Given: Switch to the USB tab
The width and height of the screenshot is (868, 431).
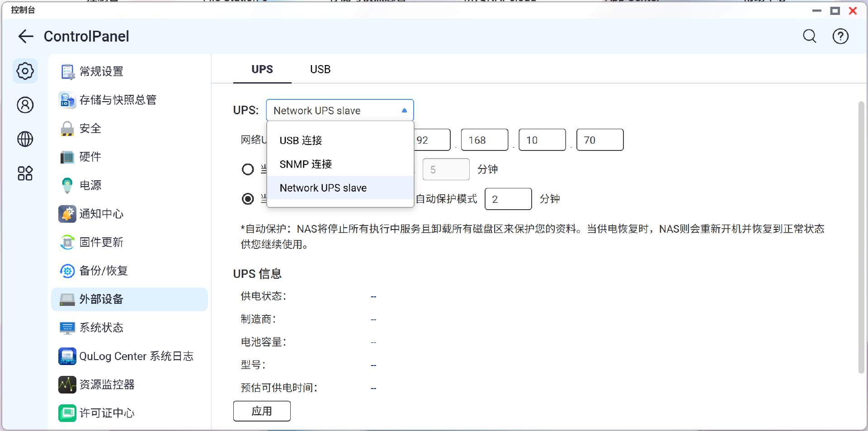Looking at the screenshot, I should pos(320,69).
